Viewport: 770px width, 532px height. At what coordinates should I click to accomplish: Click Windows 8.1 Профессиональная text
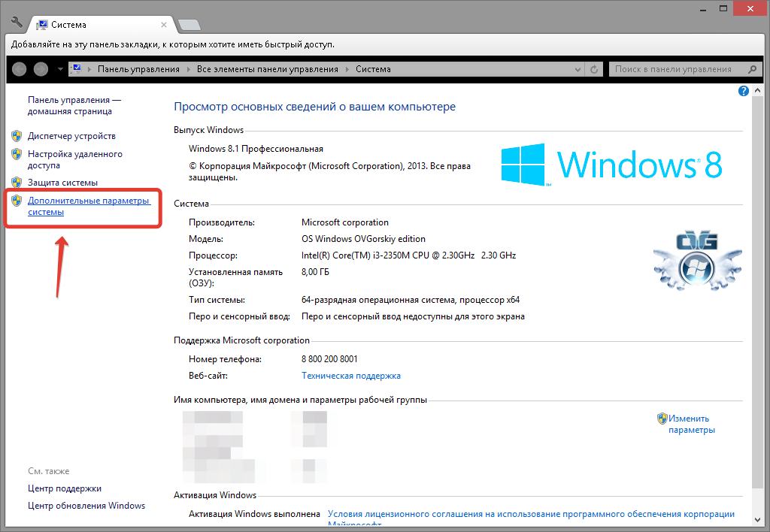256,149
